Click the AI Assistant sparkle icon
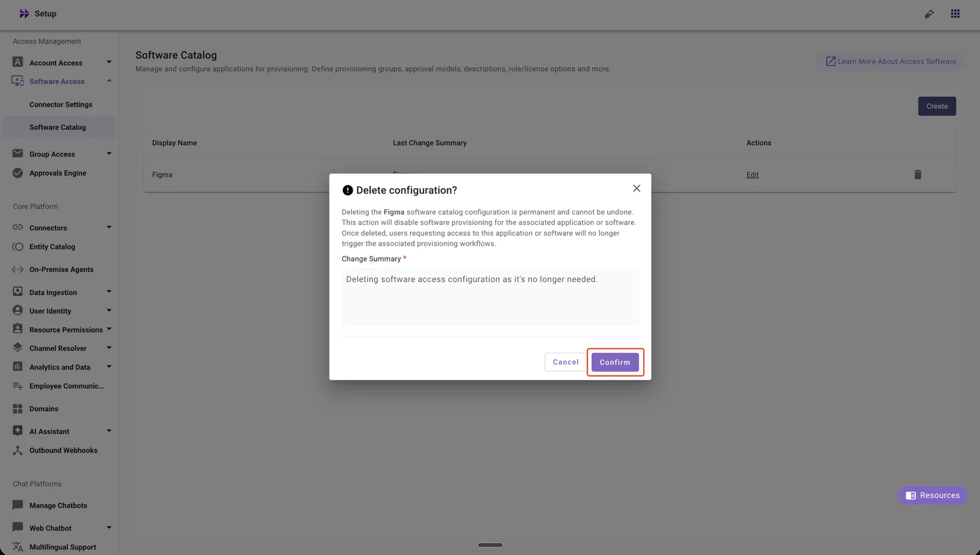The width and height of the screenshot is (980, 555). pos(18,431)
